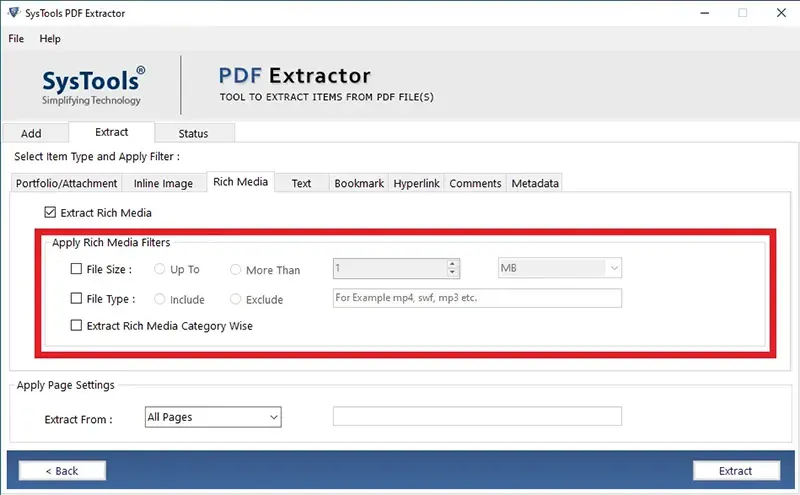Go to the Comments tab

475,183
